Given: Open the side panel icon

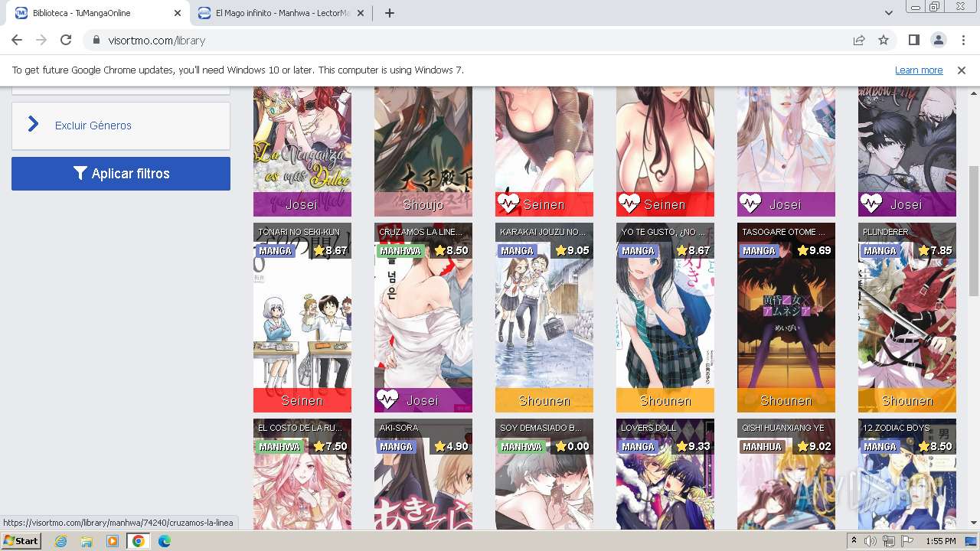Looking at the screenshot, I should point(914,41).
